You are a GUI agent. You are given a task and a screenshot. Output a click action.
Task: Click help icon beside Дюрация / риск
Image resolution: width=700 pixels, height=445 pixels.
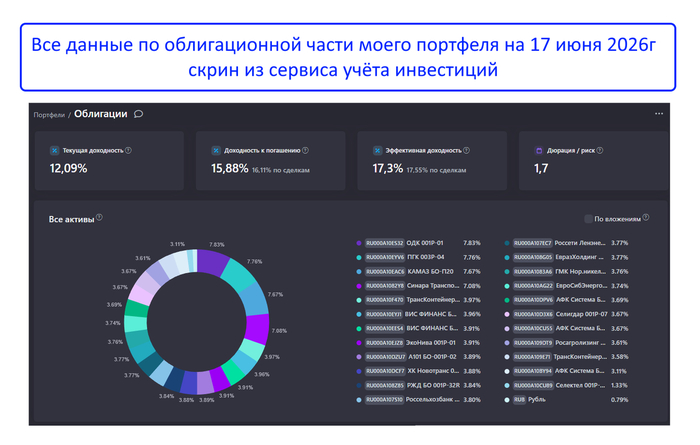(600, 150)
